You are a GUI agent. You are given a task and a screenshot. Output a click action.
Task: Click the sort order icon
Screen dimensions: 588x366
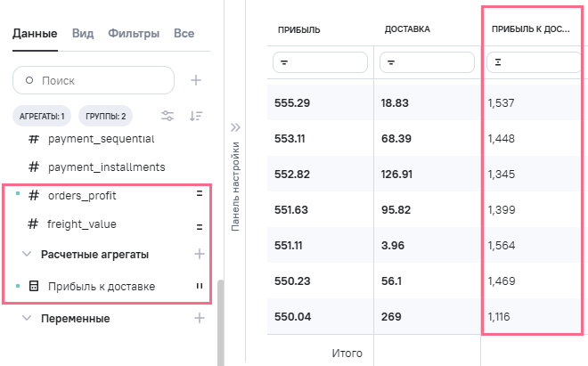(x=196, y=116)
